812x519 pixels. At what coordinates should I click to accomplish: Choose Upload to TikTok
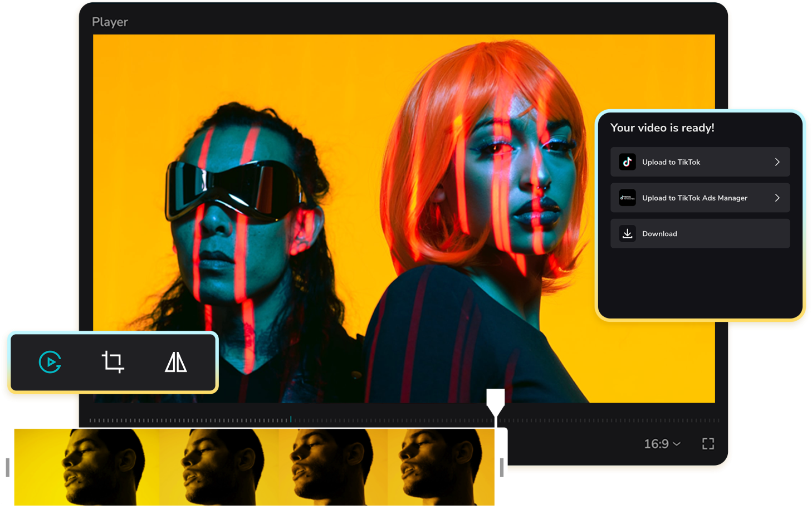tap(700, 162)
